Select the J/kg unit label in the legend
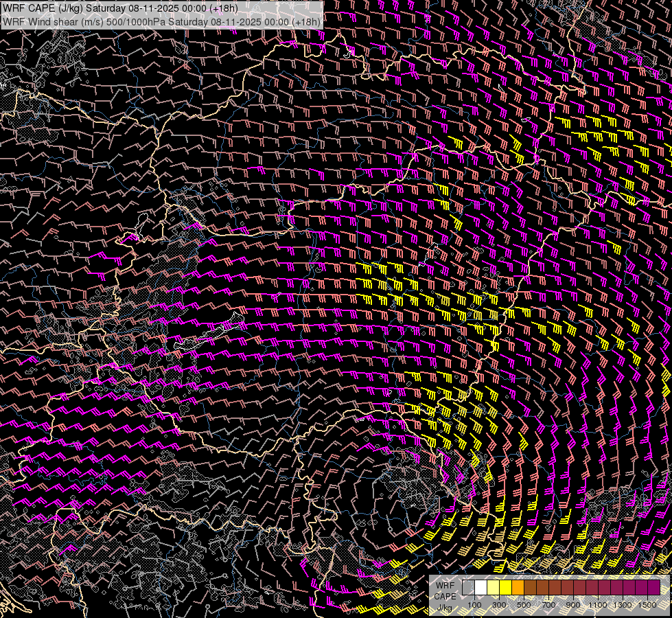Image resolution: width=672 pixels, height=618 pixels. point(445,608)
